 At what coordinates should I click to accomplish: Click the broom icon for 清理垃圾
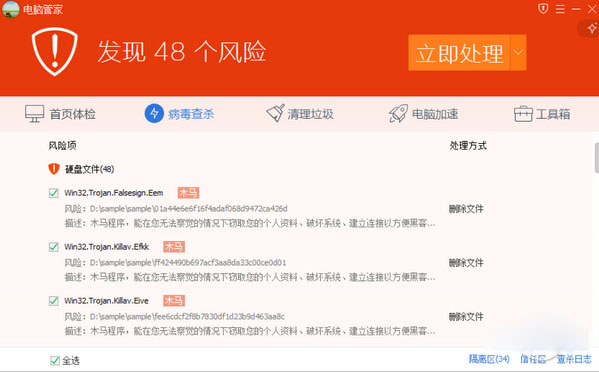point(275,113)
